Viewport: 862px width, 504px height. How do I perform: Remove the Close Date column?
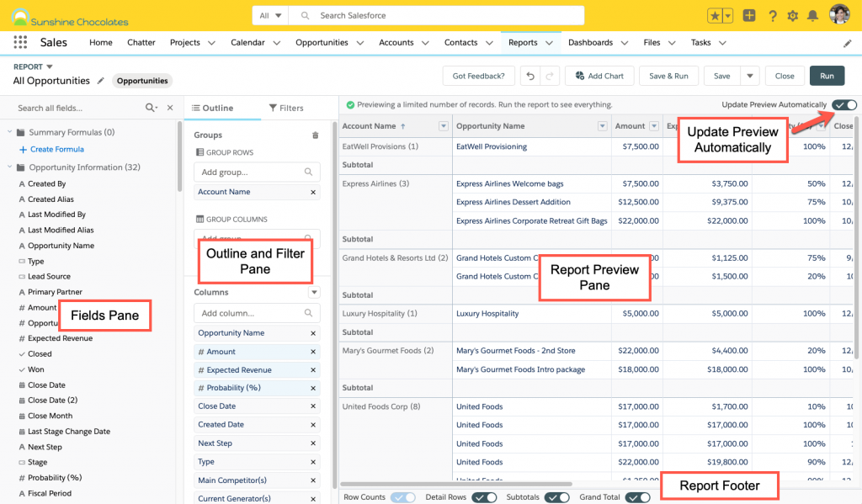pos(313,406)
